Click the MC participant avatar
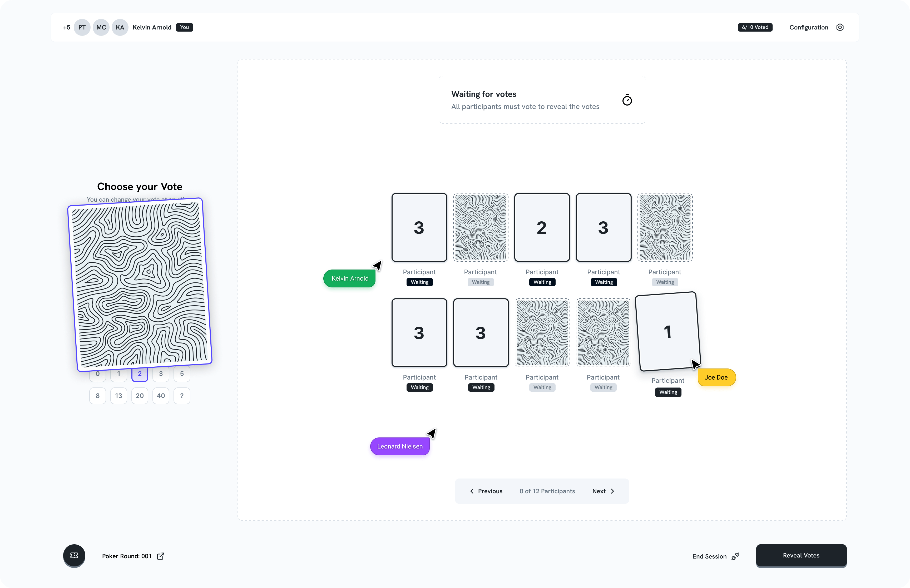Screen dimensions: 910x588 point(101,27)
